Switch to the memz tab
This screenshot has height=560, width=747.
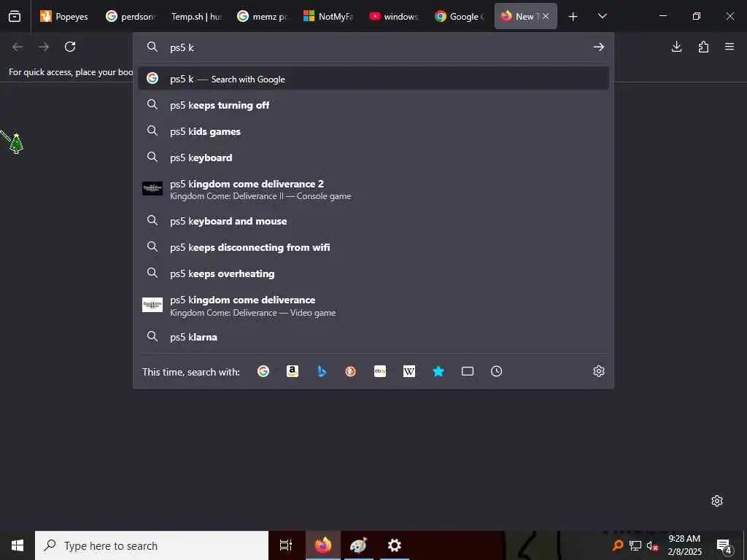click(x=262, y=16)
